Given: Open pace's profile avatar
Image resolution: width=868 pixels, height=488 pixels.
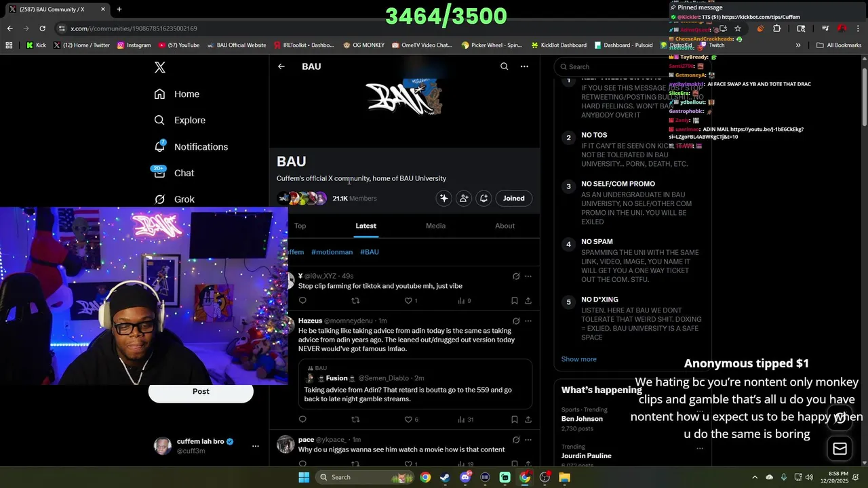Looking at the screenshot, I should coord(285,444).
